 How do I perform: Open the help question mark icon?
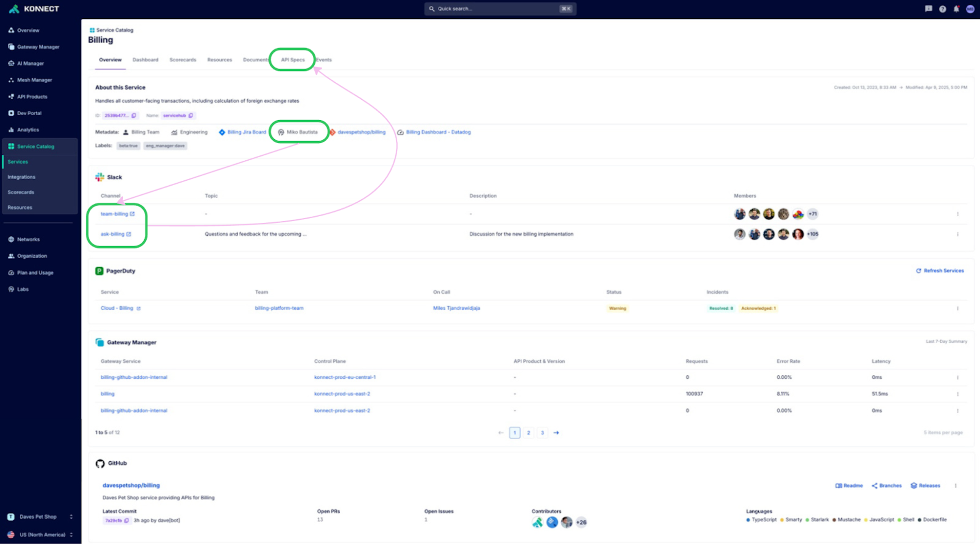(942, 9)
